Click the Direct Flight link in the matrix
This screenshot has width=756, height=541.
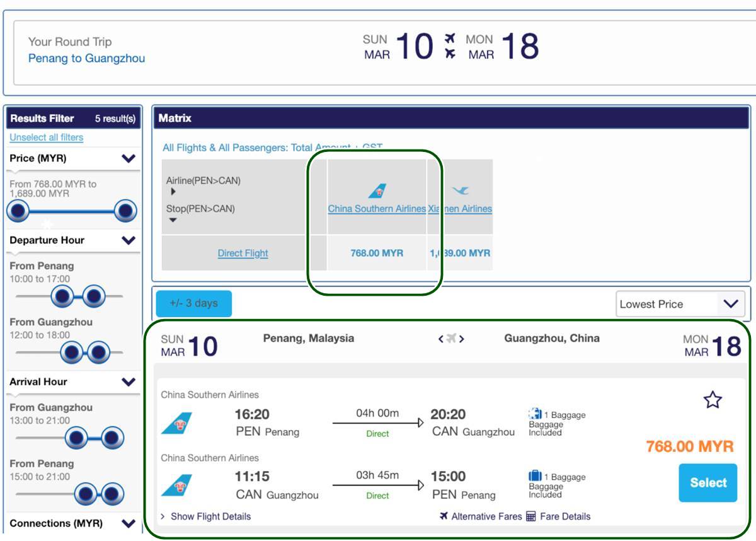pyautogui.click(x=243, y=253)
